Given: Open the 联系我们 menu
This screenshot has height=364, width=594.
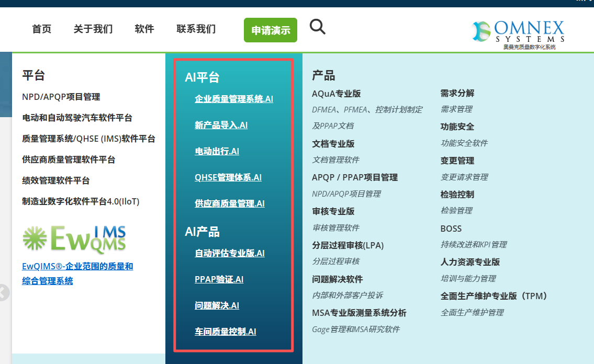Looking at the screenshot, I should point(196,29).
